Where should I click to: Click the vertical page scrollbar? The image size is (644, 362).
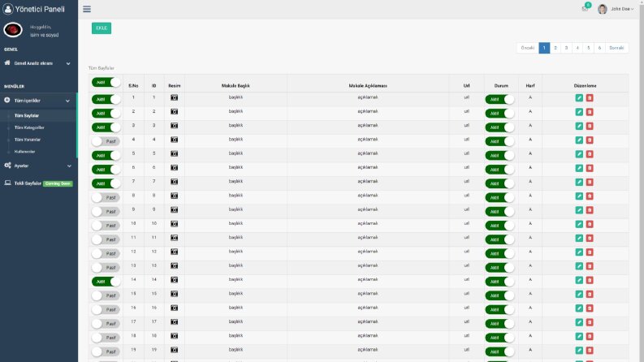click(642, 181)
